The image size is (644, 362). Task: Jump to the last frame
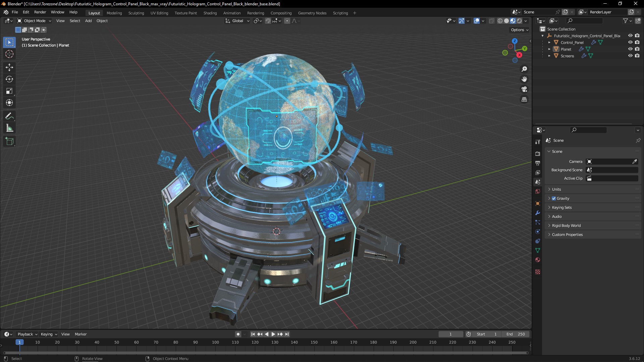click(x=287, y=334)
